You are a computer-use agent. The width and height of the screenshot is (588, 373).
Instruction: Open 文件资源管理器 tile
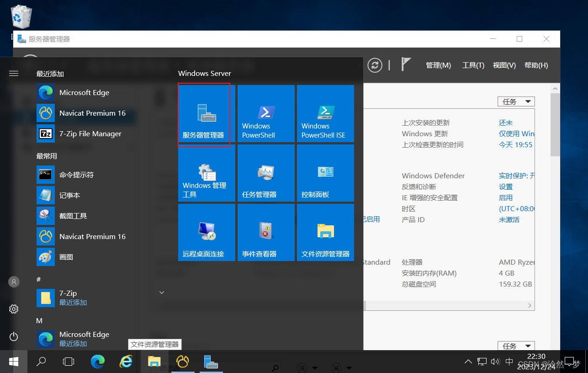coord(325,232)
